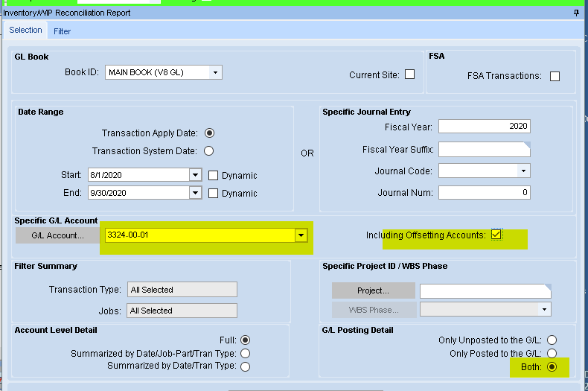Select Both G/L posting detail option

click(552, 367)
